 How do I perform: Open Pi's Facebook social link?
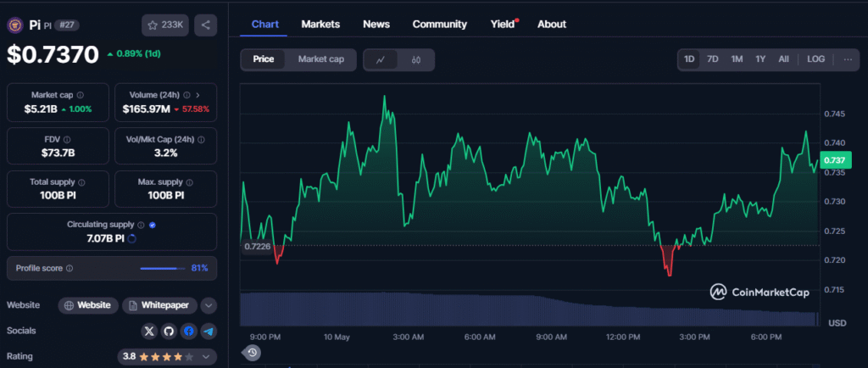[x=189, y=331]
